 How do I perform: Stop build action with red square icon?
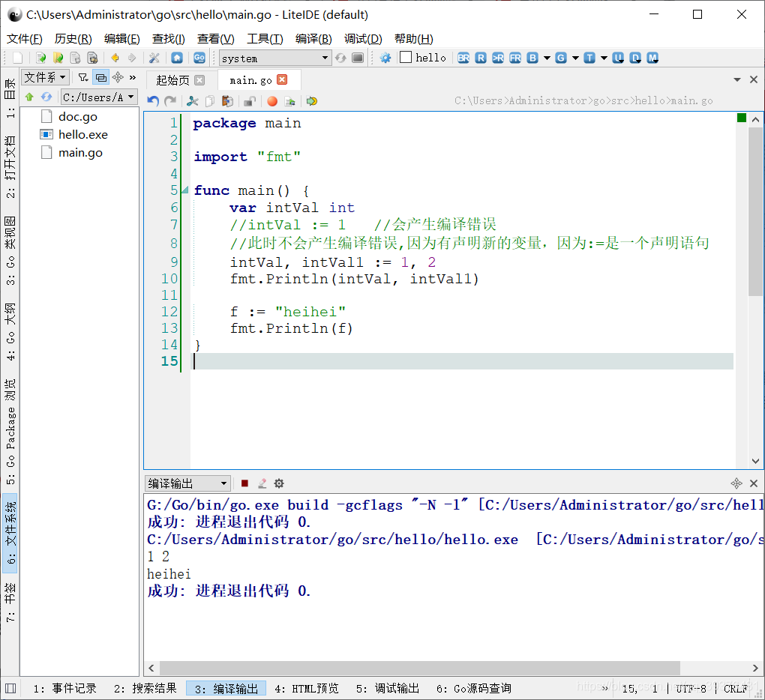245,483
